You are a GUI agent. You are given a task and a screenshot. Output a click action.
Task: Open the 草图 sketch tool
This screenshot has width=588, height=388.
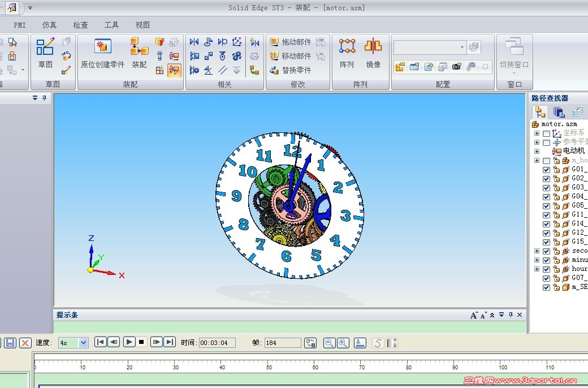coord(45,52)
